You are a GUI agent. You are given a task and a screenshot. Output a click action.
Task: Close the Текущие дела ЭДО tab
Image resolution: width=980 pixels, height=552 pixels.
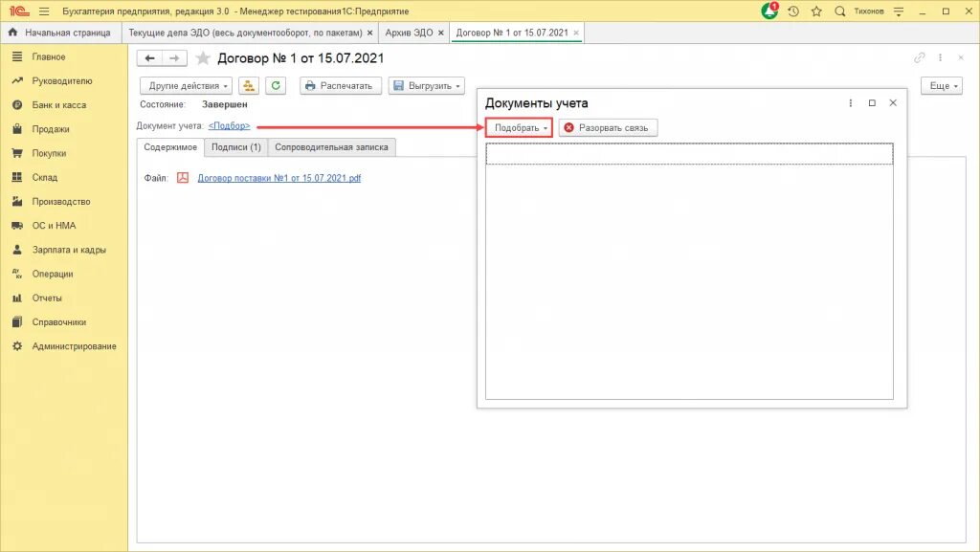tap(370, 33)
